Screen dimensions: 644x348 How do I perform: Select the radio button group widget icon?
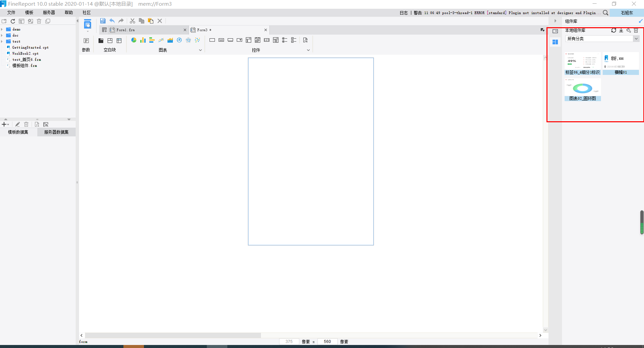tap(285, 40)
